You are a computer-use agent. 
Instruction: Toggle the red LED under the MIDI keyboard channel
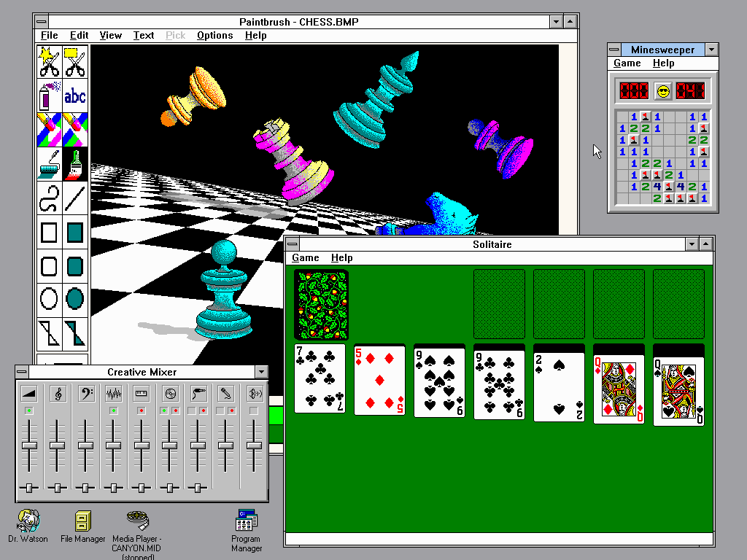click(x=142, y=411)
